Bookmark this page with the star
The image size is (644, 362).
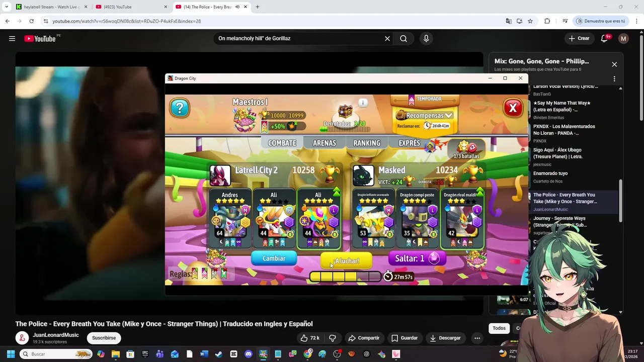tap(530, 21)
